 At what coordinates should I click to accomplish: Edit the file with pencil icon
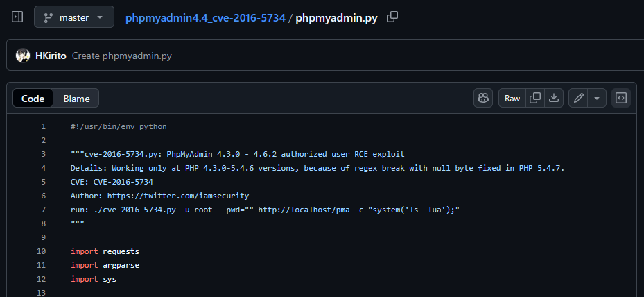[x=578, y=98]
